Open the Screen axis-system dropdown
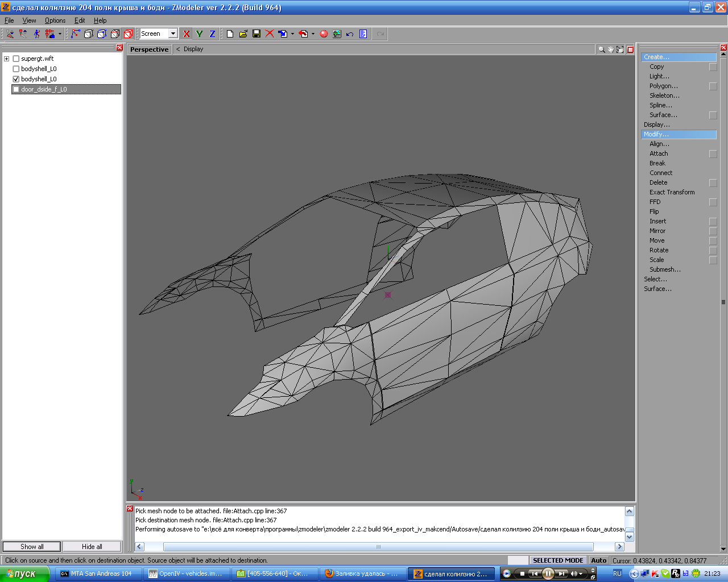 pos(173,34)
